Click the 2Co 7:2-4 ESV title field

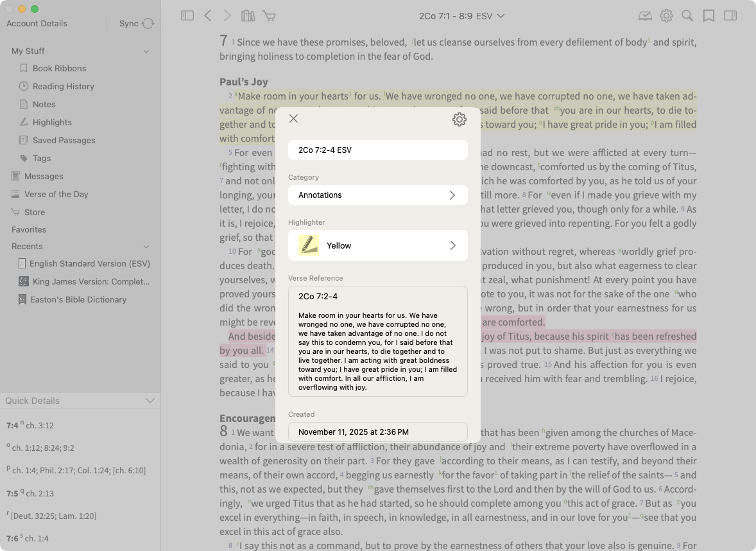coord(377,150)
